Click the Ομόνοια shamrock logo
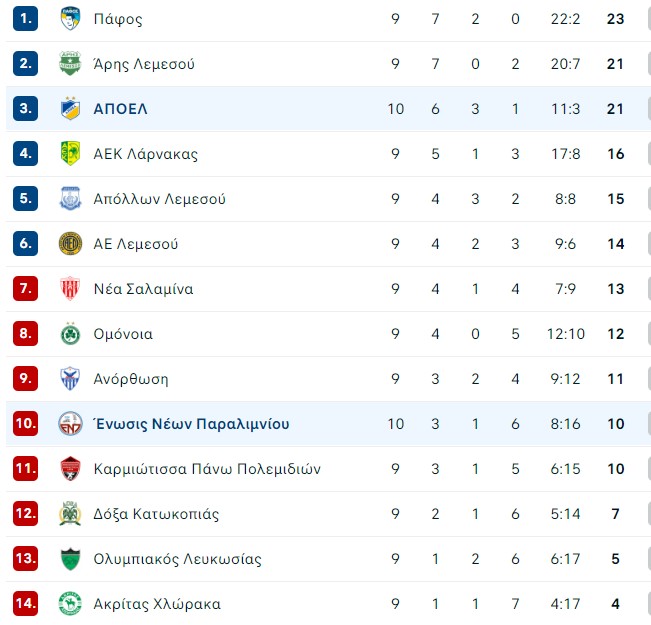The height and width of the screenshot is (625, 651). [x=70, y=333]
